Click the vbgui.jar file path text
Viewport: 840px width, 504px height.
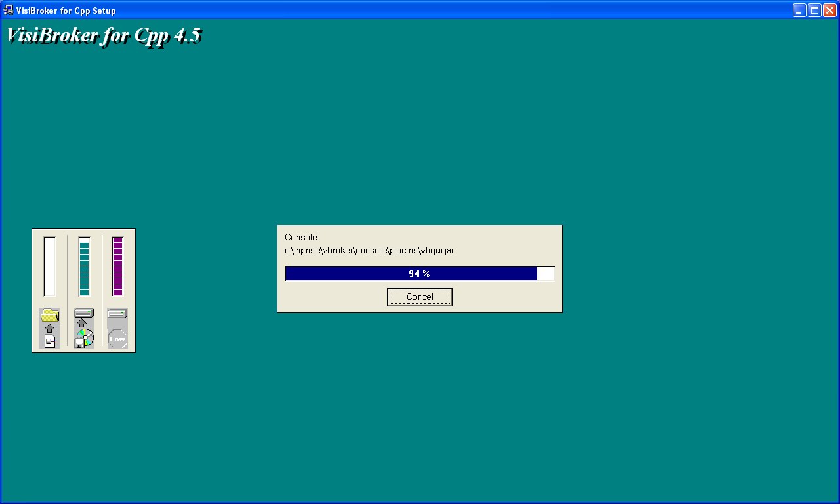pyautogui.click(x=369, y=251)
